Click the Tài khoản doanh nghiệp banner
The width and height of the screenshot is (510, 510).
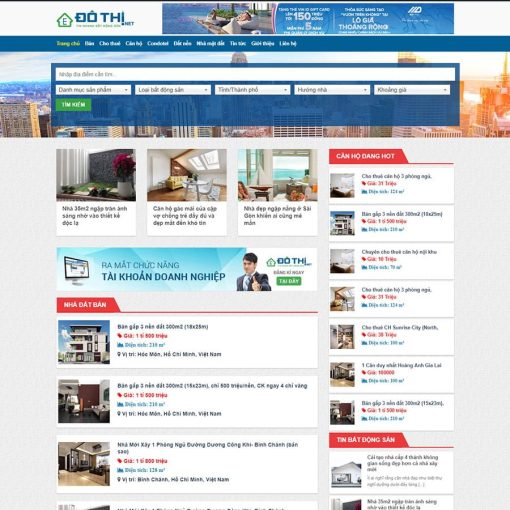187,269
